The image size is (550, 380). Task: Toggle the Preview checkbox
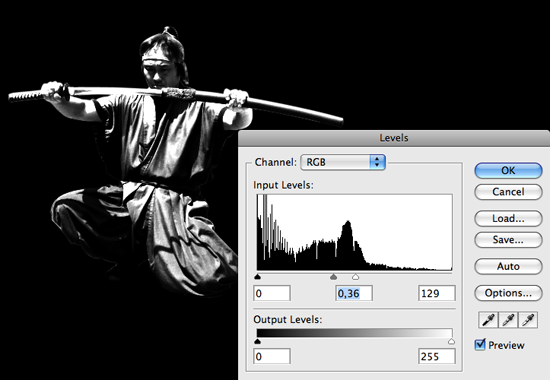(x=480, y=345)
